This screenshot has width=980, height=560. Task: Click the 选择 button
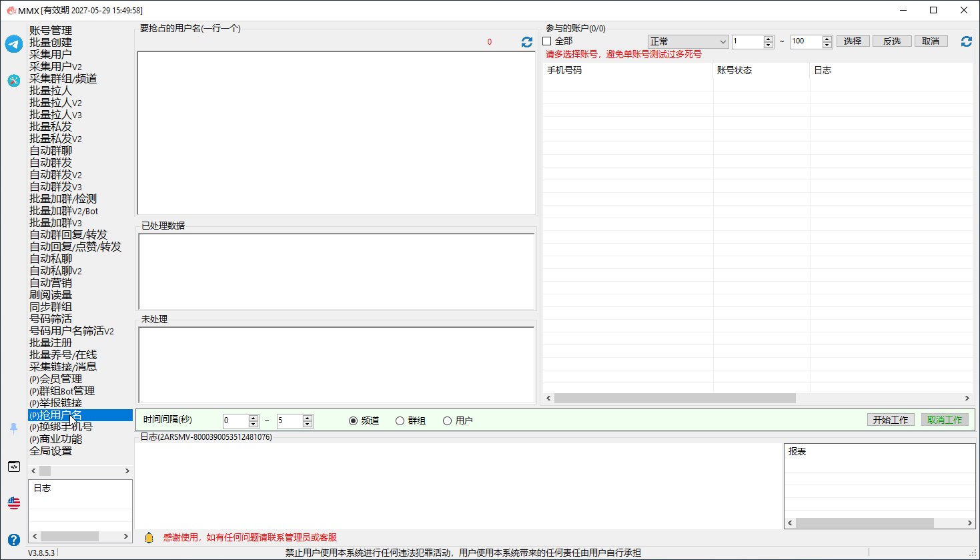(853, 41)
